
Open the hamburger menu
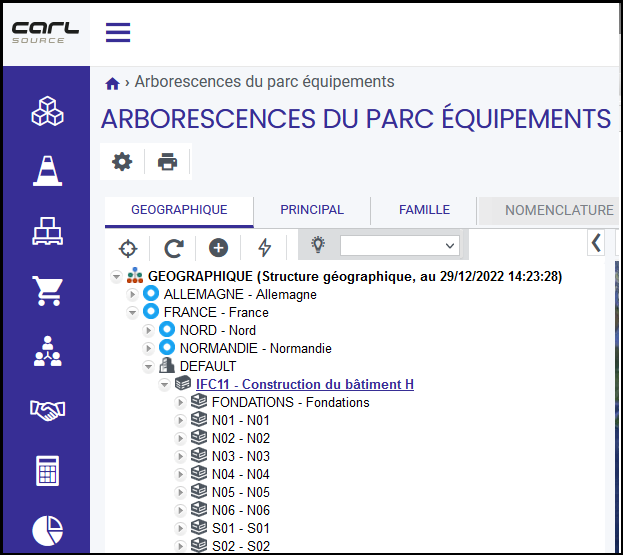(x=118, y=32)
